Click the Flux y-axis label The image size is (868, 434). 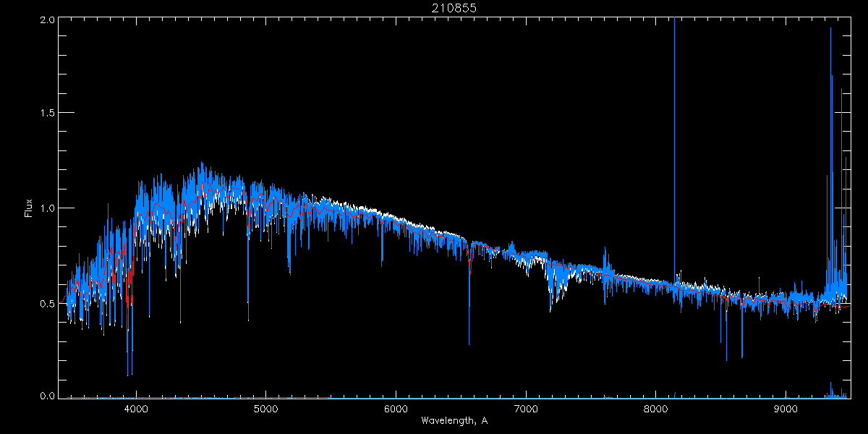click(x=28, y=208)
